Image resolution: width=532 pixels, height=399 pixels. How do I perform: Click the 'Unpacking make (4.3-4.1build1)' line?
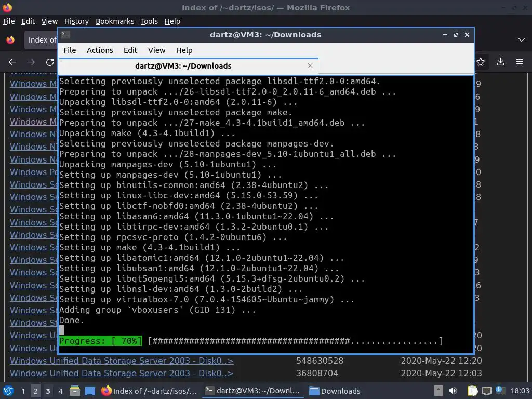(147, 133)
